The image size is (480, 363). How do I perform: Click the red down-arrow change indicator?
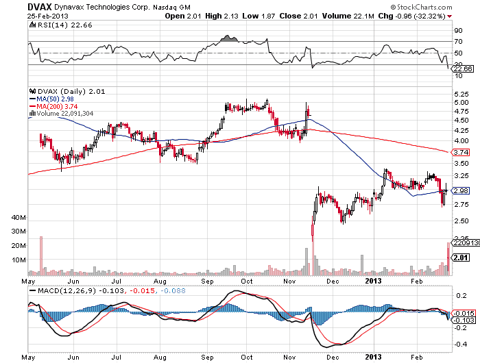[x=450, y=16]
